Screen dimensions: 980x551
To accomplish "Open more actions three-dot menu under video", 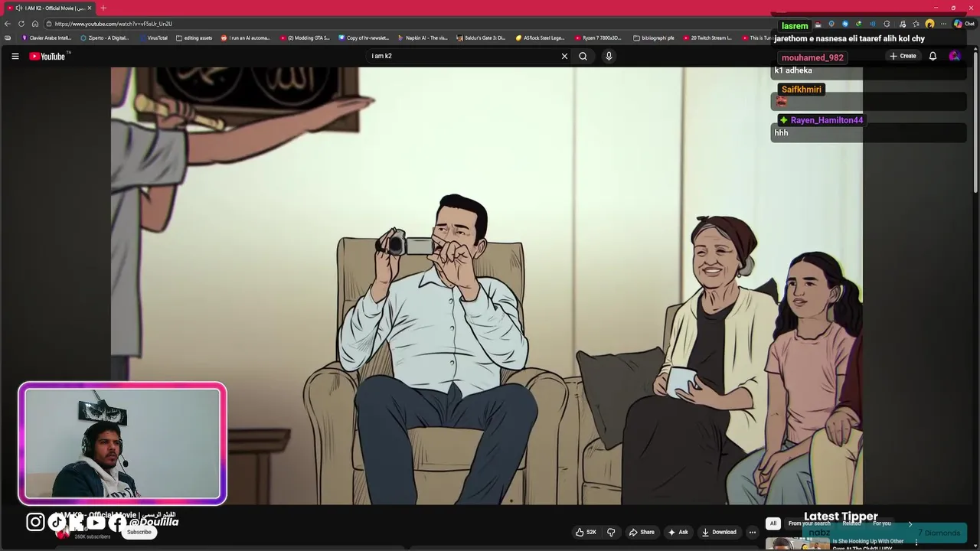I will (753, 532).
